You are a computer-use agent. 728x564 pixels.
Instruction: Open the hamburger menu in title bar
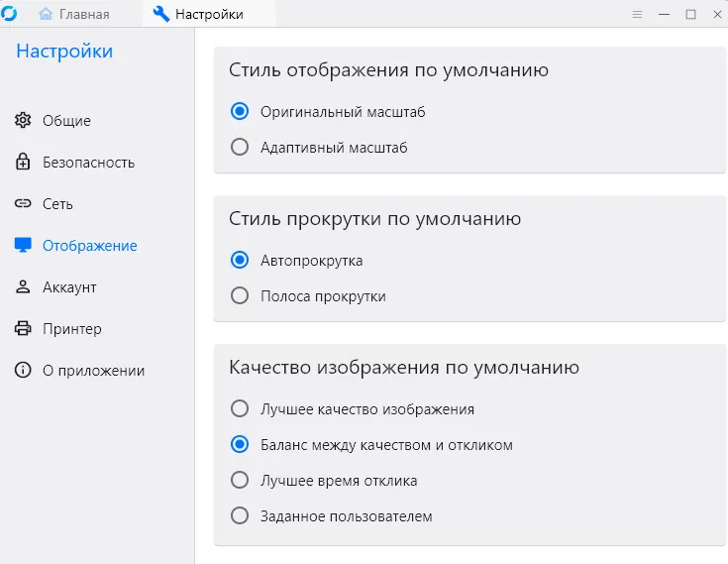(x=637, y=14)
